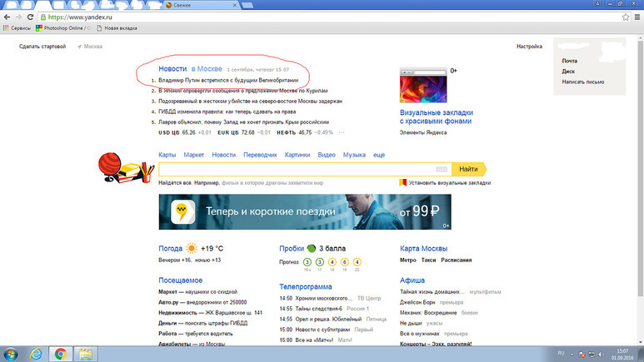This screenshot has width=644, height=362.
Task: Open the Пробки traffic heading
Action: (x=292, y=248)
